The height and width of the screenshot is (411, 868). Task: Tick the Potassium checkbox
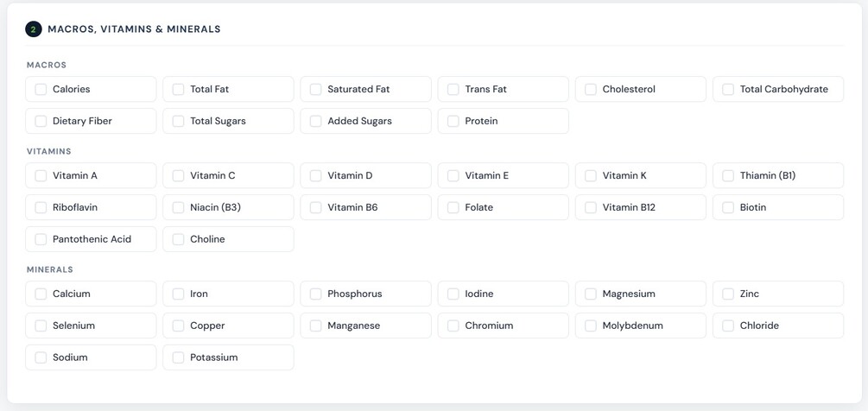click(178, 357)
